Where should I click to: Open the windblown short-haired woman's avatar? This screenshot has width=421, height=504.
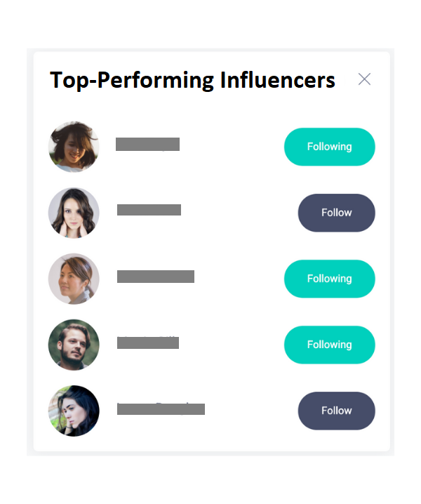(x=74, y=147)
